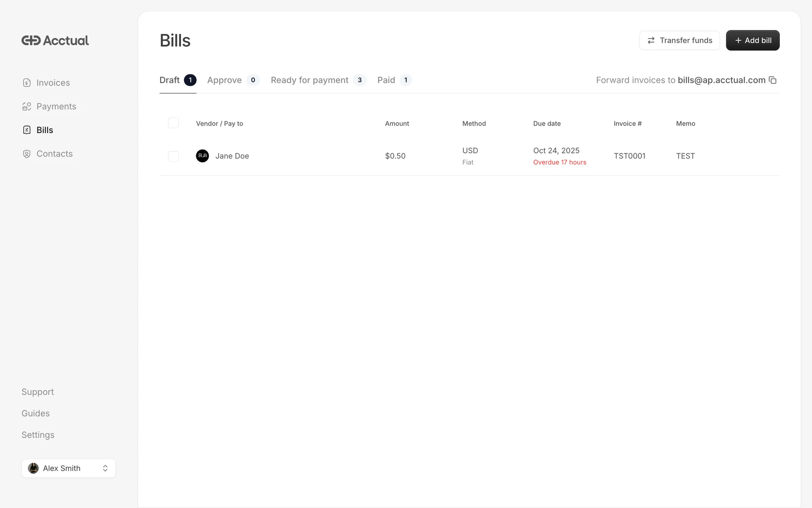Expand the Alex Smith account switcher
The height and width of the screenshot is (508, 812).
pyautogui.click(x=105, y=468)
